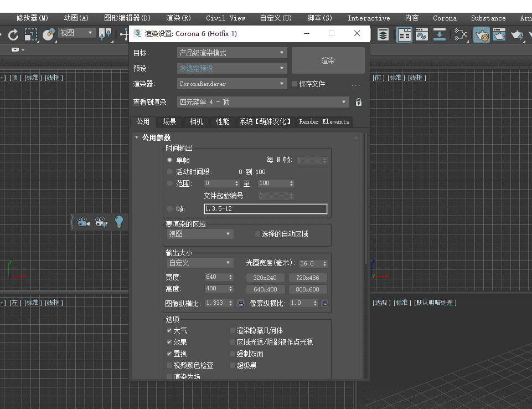Open the output size 自定义 dropdown
The height and width of the screenshot is (409, 532).
pos(199,263)
